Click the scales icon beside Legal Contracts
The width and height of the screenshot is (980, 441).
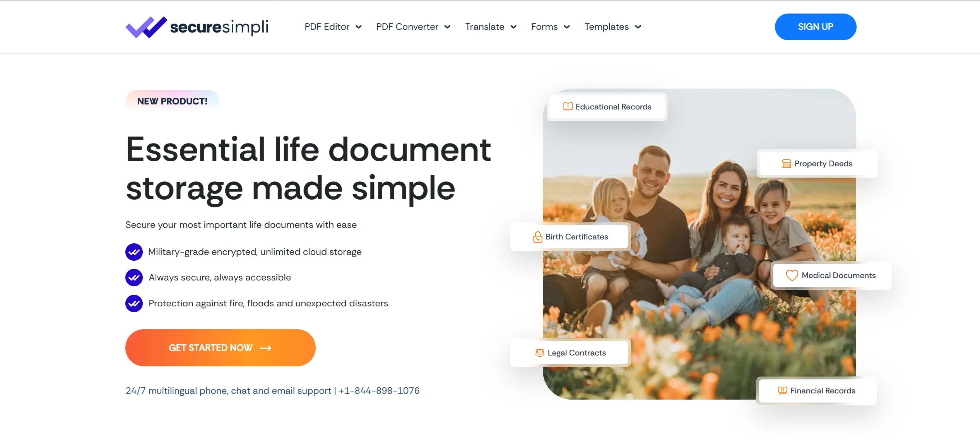pos(540,353)
